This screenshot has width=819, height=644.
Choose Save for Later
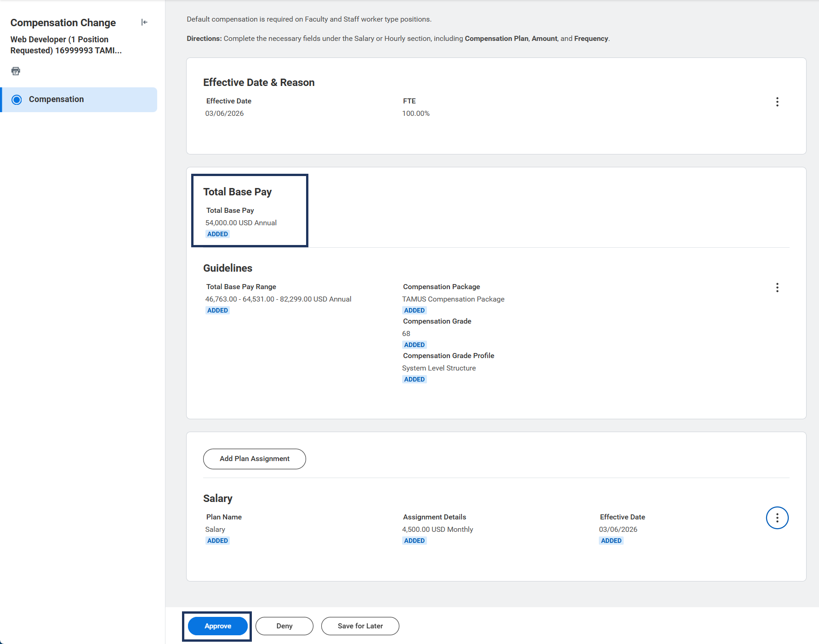click(360, 626)
